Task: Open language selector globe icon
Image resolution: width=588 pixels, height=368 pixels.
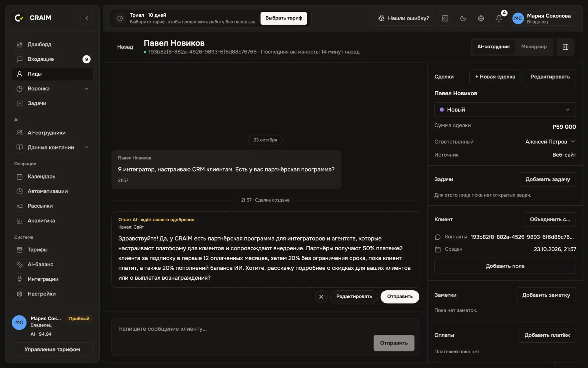Action: tap(481, 18)
